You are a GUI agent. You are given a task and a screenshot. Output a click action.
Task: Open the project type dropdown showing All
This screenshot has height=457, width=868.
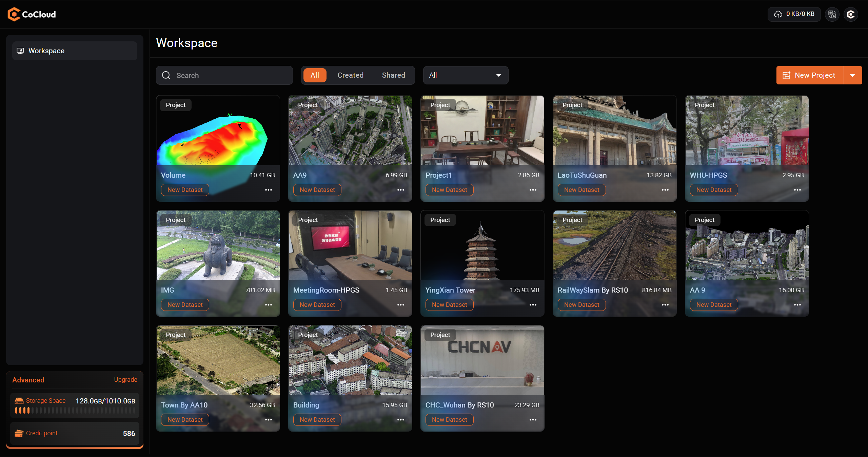click(x=465, y=75)
